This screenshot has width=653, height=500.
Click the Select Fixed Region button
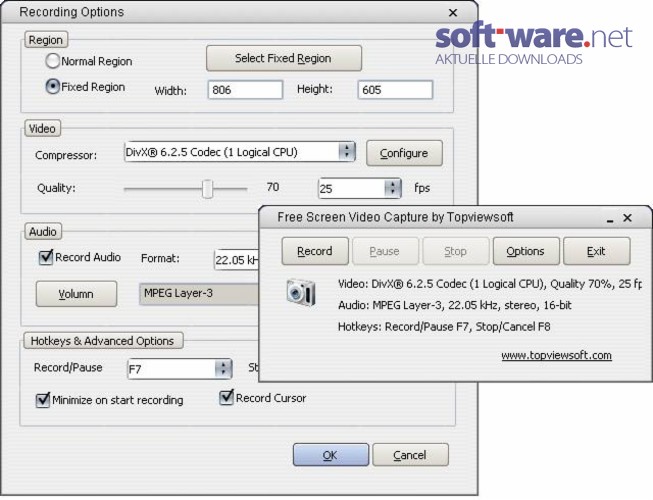284,58
